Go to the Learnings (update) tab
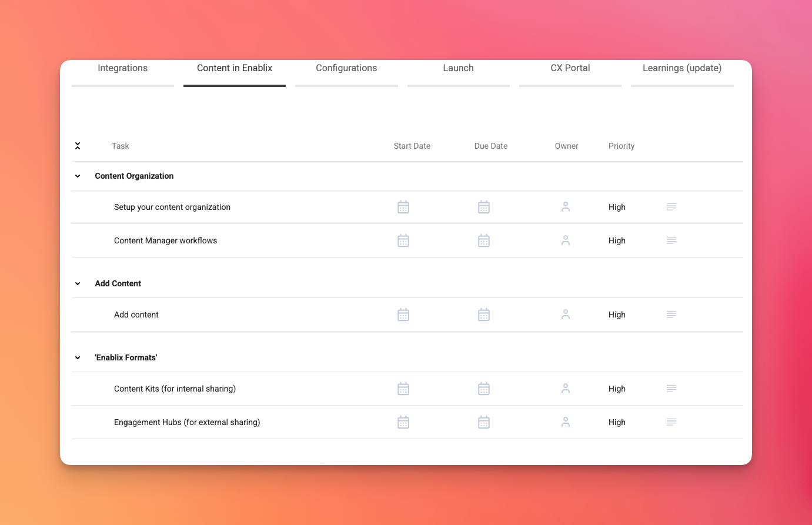This screenshot has width=812, height=525. click(681, 68)
